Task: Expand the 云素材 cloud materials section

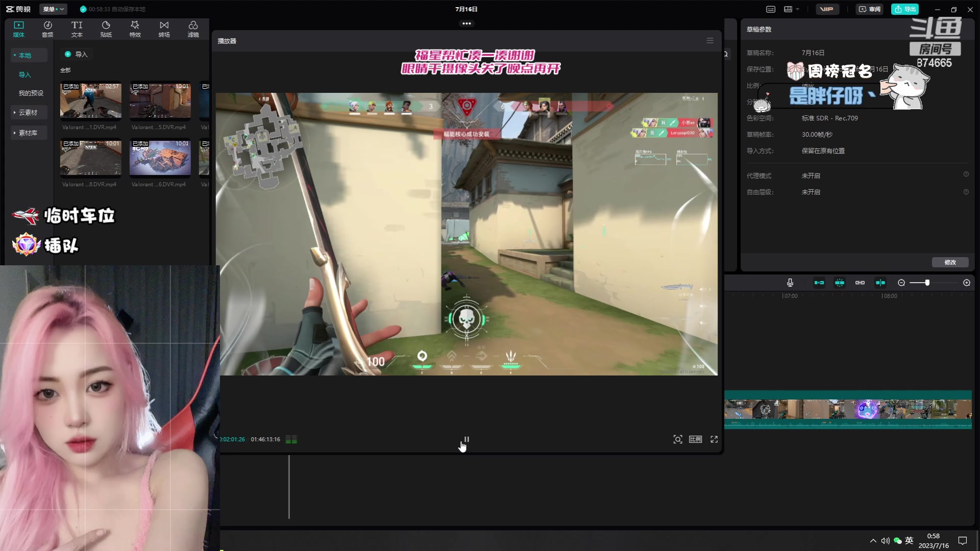Action: pyautogui.click(x=29, y=112)
